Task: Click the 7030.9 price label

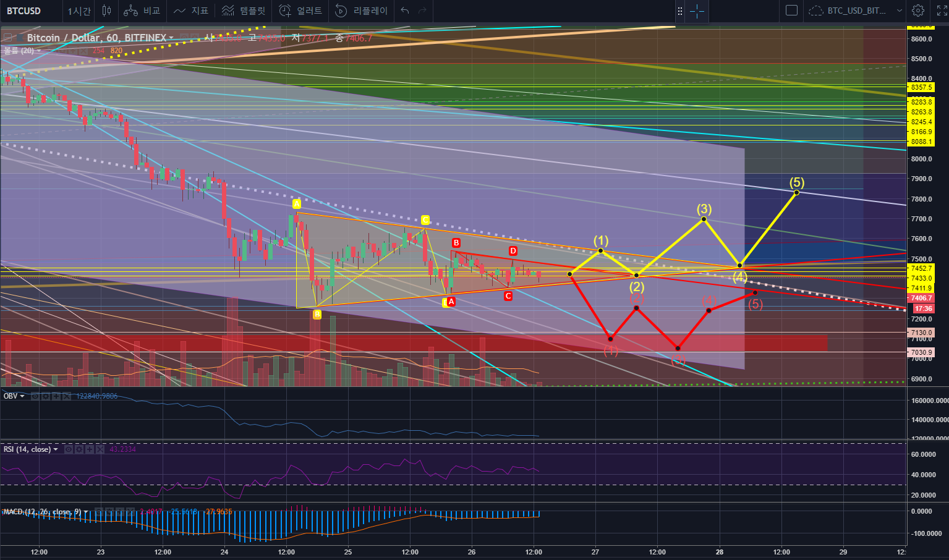Action: coord(921,352)
